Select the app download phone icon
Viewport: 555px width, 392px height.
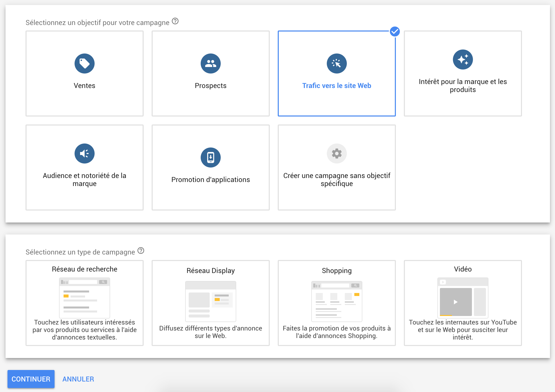click(x=210, y=157)
